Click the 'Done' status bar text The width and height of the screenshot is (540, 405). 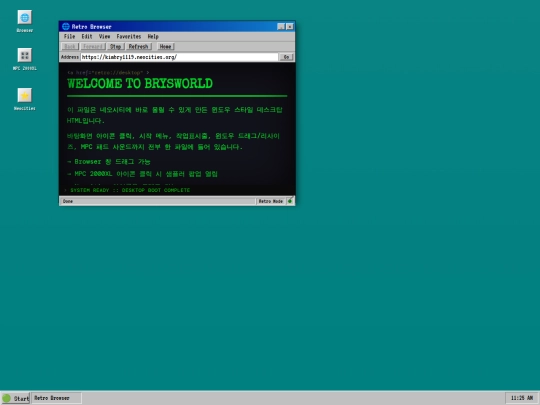68,201
